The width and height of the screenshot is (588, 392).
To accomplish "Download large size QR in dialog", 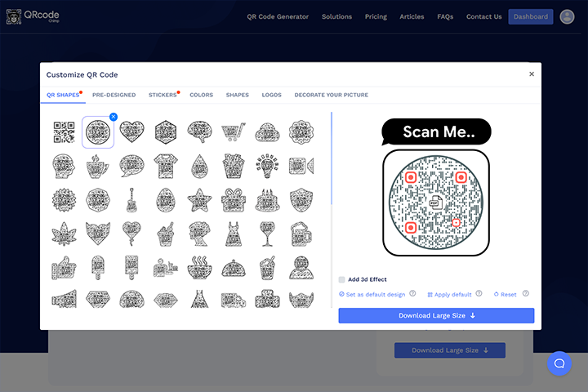I will coord(436,315).
